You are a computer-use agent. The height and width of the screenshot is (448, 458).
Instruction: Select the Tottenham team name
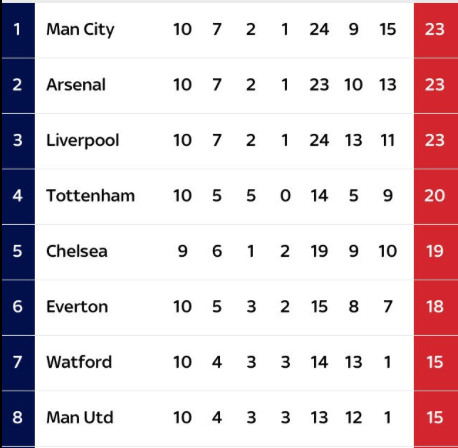[90, 196]
